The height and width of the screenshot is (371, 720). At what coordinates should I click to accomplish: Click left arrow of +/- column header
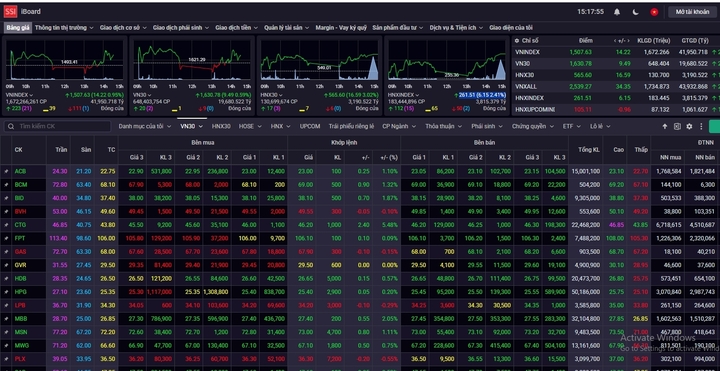(x=615, y=40)
